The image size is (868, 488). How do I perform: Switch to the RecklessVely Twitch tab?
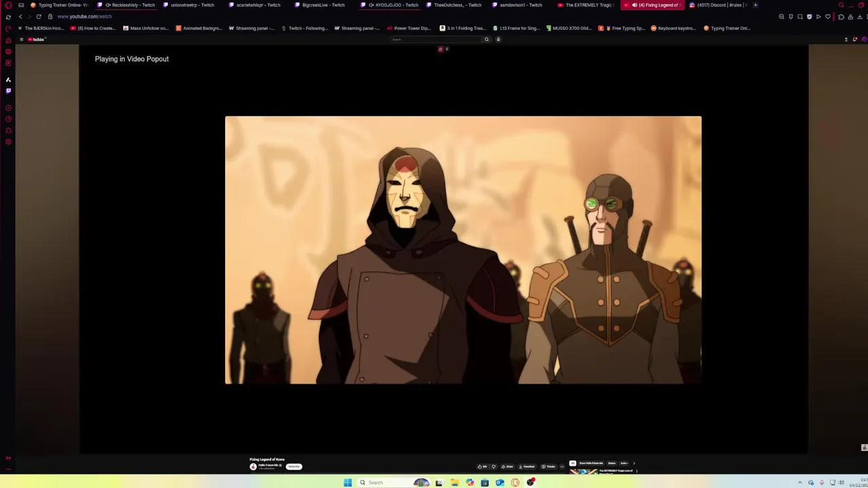126,5
